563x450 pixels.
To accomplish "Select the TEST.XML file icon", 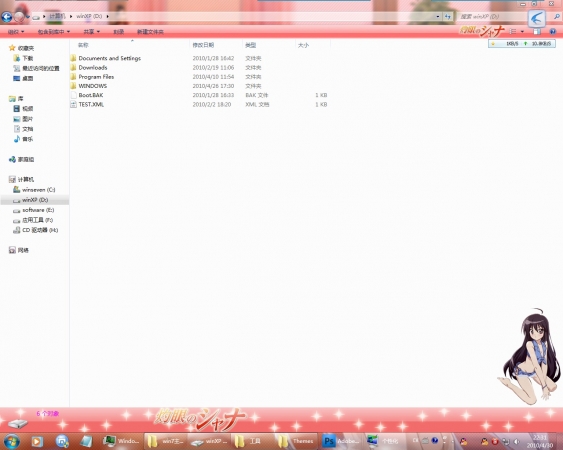I will pos(74,105).
